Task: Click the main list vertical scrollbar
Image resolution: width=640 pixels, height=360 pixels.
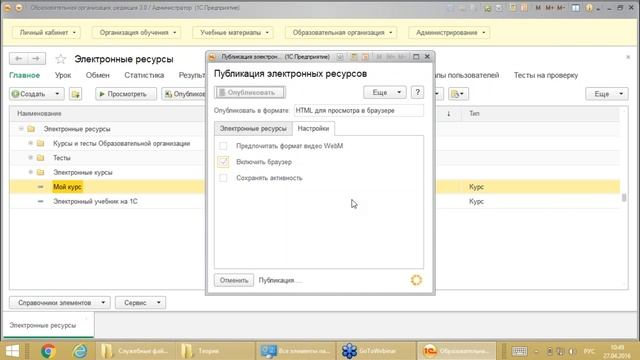Action: click(x=624, y=198)
